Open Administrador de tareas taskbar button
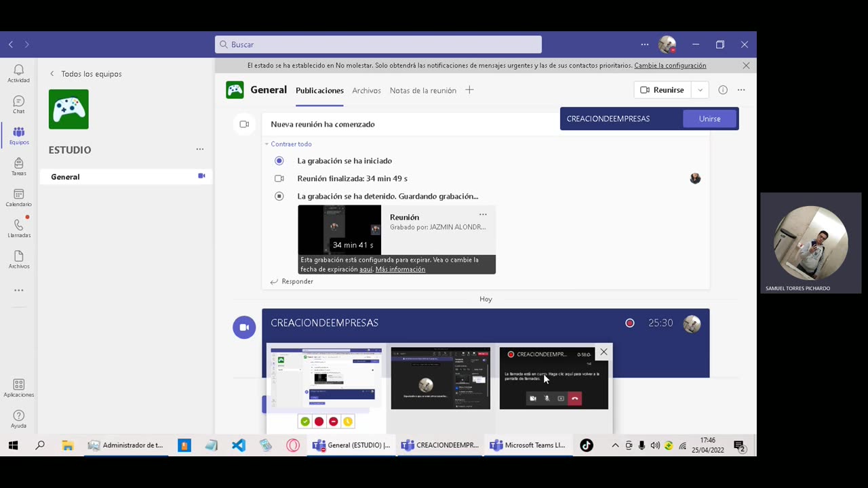This screenshot has height=488, width=868. coord(126,445)
